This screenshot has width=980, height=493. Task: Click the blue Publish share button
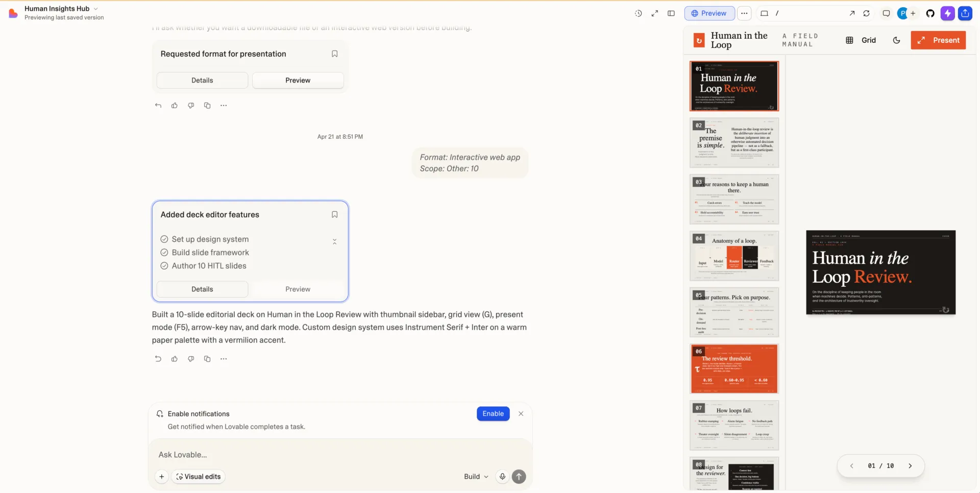coord(965,13)
